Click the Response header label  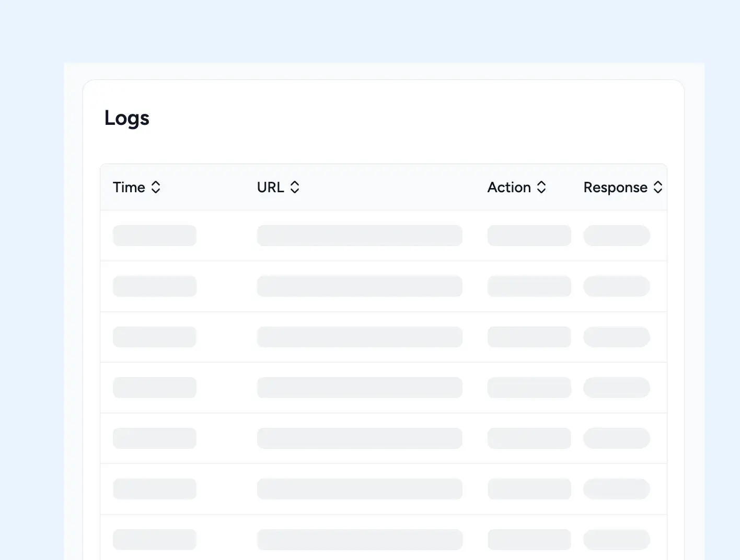click(616, 188)
